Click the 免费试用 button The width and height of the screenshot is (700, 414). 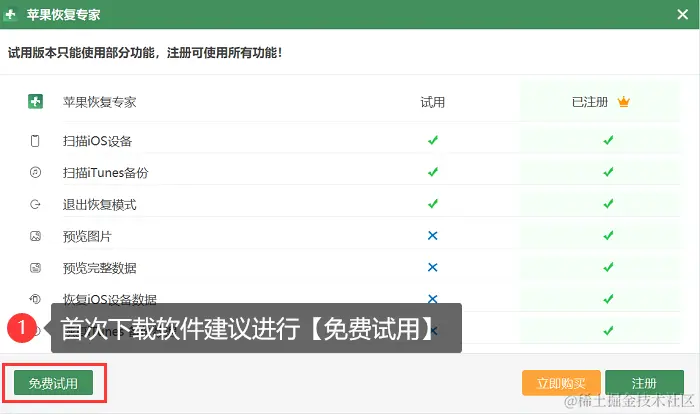[53, 383]
